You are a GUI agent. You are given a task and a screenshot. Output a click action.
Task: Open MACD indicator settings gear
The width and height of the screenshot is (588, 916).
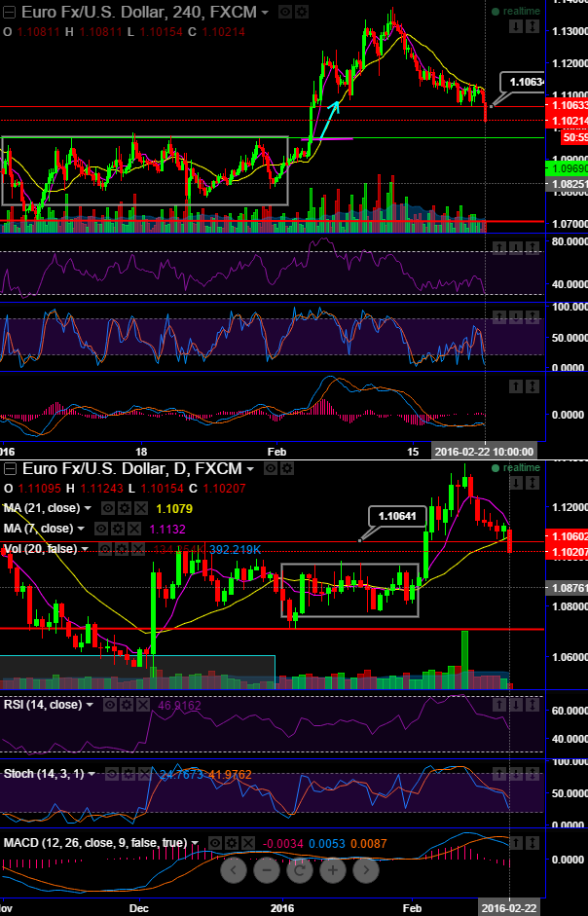click(232, 843)
